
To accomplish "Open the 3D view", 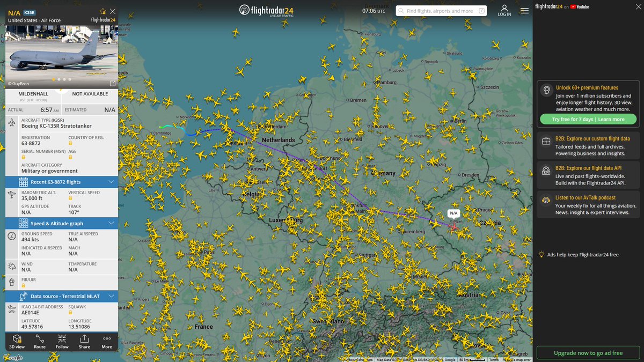I will (x=17, y=342).
